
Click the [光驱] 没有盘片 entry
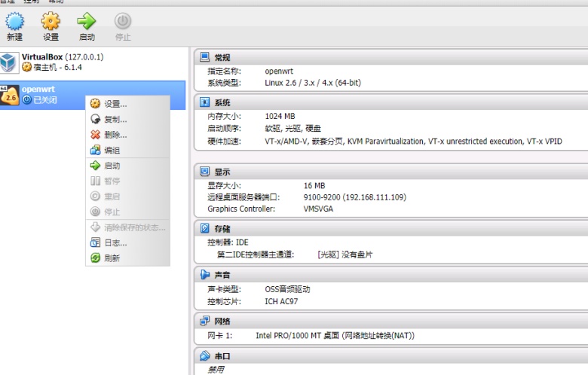pos(345,255)
